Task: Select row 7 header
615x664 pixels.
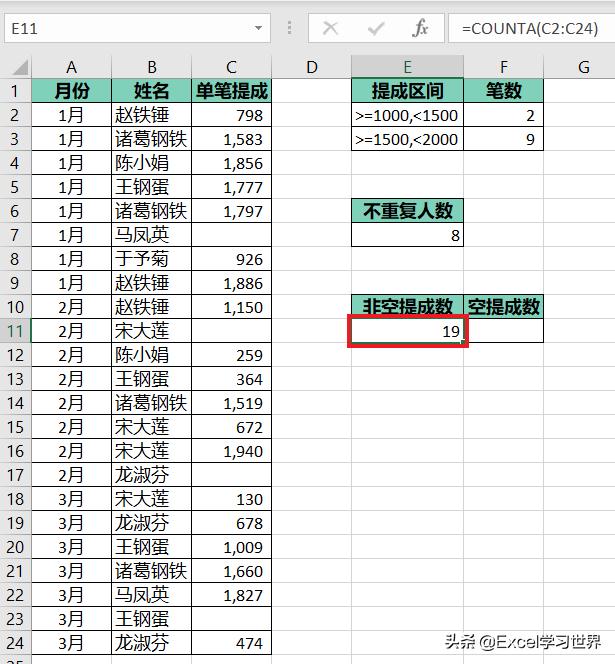Action: [x=15, y=235]
